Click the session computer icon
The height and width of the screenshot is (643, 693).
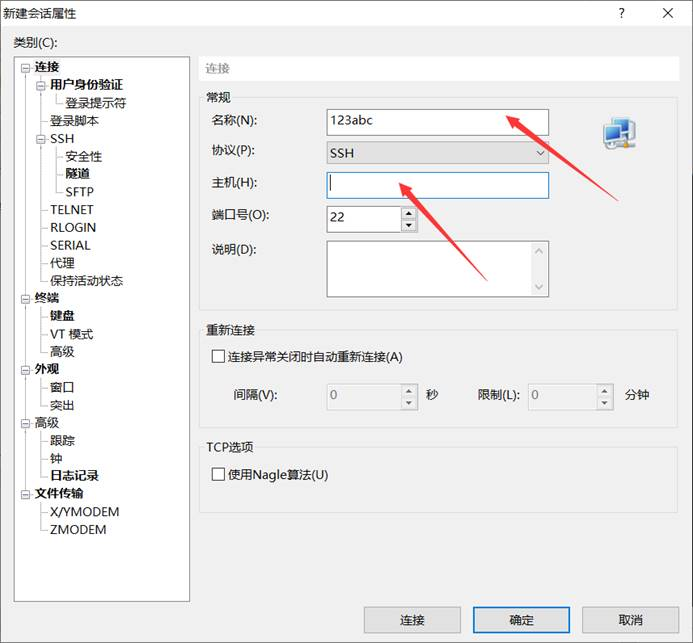tap(619, 133)
